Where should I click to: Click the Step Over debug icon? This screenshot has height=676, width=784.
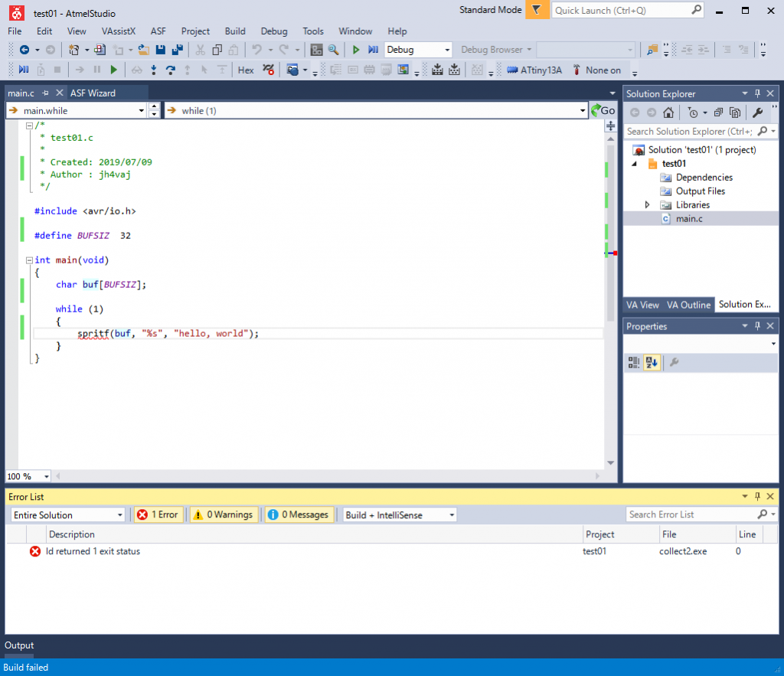(x=170, y=70)
